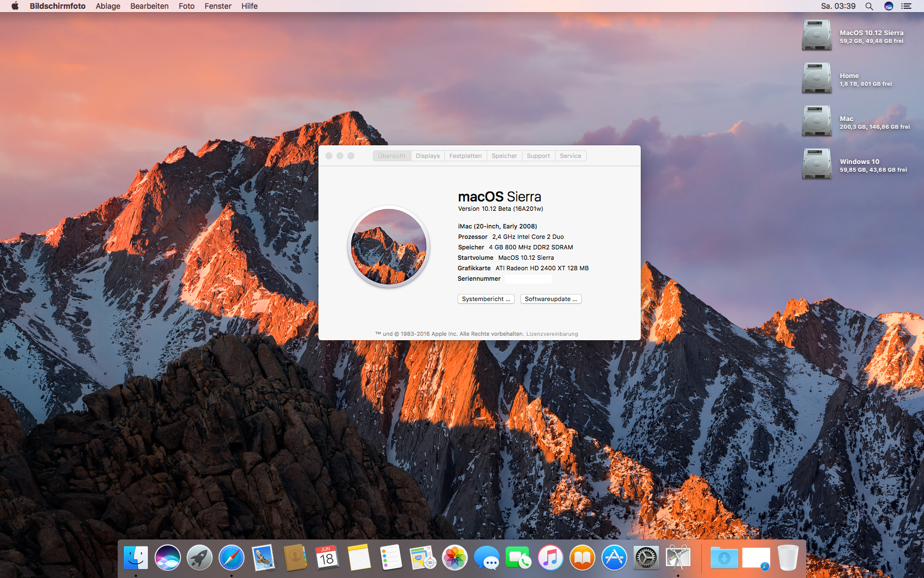This screenshot has width=924, height=578.
Task: Open System Preferences gear in Dock
Action: pos(646,558)
